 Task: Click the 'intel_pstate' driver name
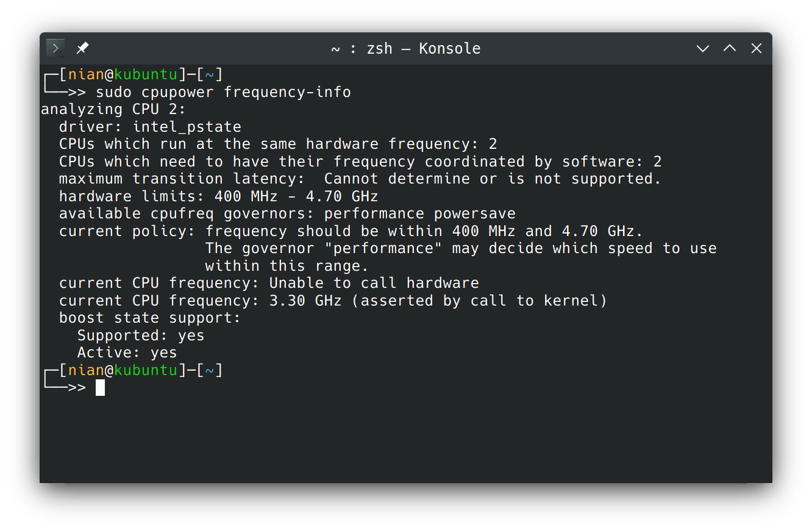pos(187,127)
